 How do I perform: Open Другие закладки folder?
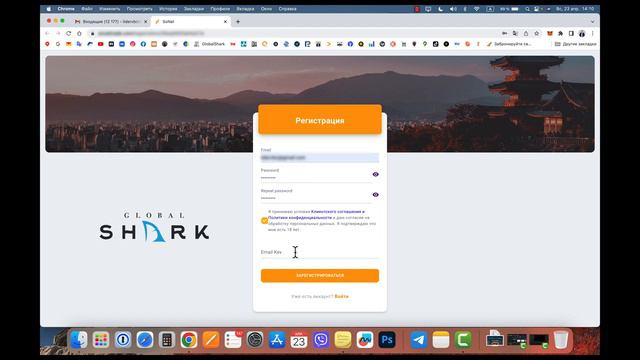[x=576, y=44]
